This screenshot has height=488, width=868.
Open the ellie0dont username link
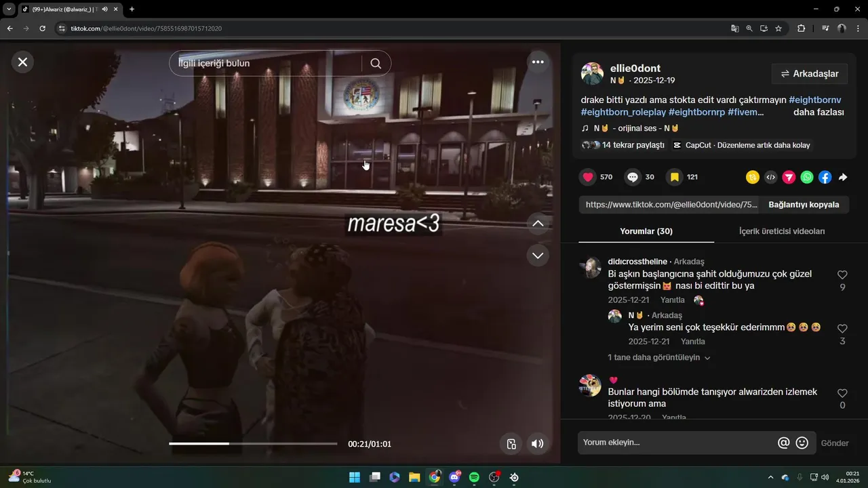click(635, 68)
